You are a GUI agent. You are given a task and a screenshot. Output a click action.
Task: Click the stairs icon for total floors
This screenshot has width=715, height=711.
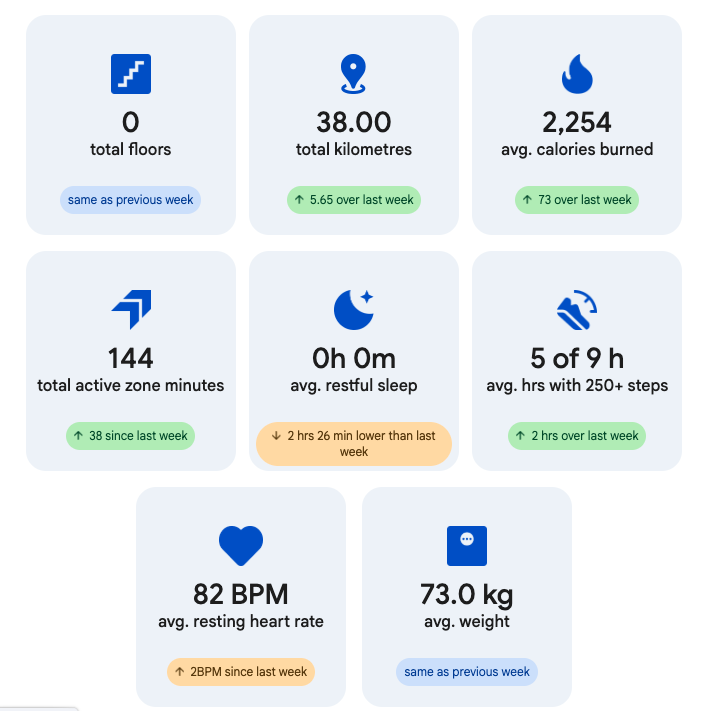coord(131,74)
